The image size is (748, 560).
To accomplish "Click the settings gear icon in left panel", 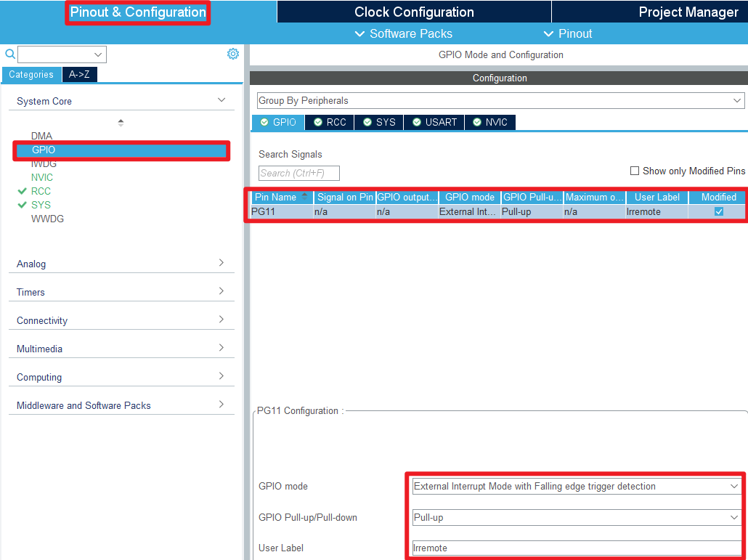I will coord(233,54).
